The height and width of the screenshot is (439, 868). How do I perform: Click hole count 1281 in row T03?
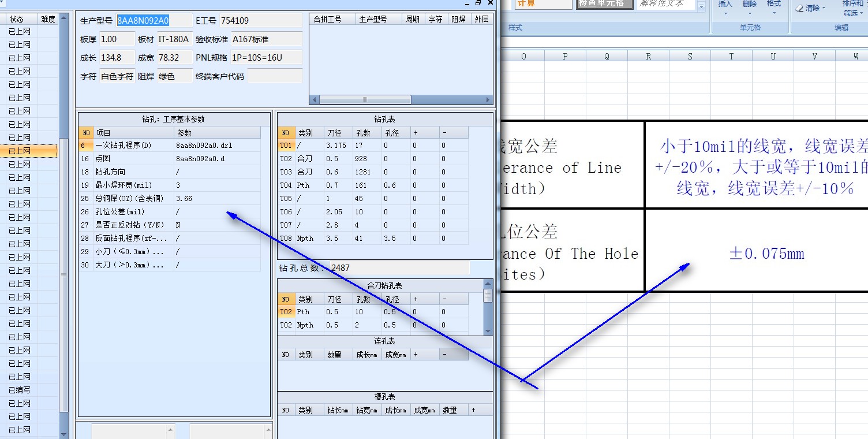coord(367,172)
